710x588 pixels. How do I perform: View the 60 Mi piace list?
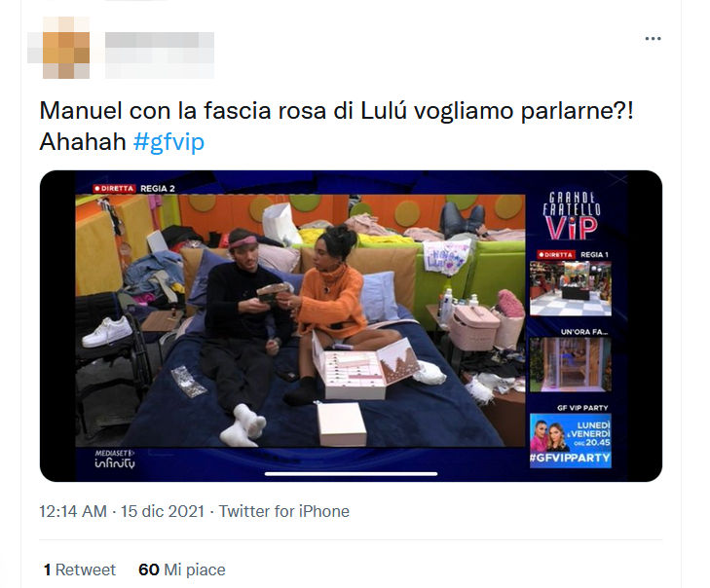click(182, 570)
